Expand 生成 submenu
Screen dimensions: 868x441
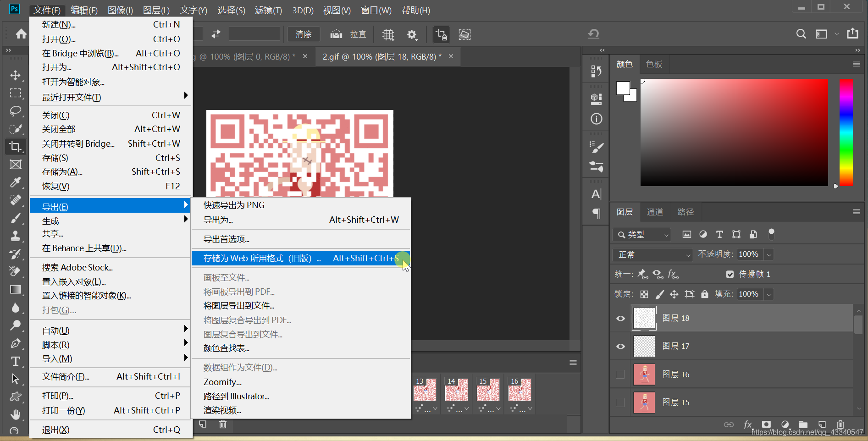point(111,220)
